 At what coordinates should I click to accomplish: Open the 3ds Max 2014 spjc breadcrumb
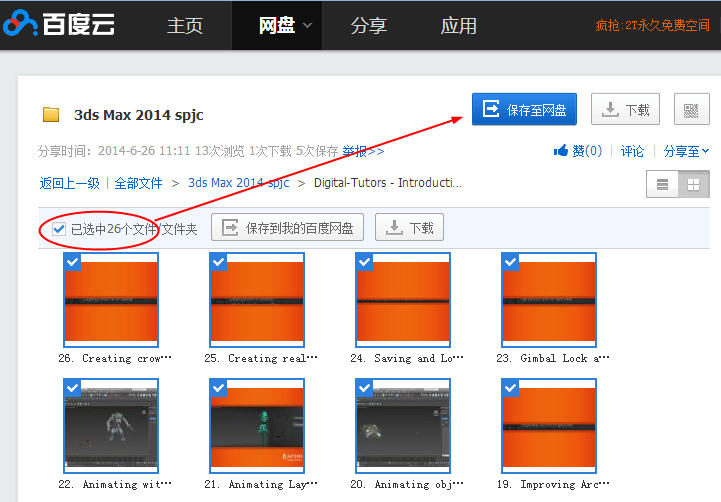point(239,183)
